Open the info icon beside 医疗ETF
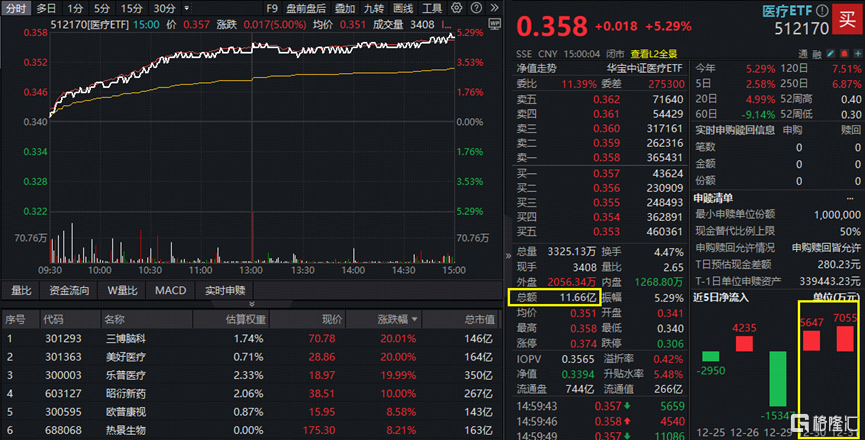 pos(822,10)
